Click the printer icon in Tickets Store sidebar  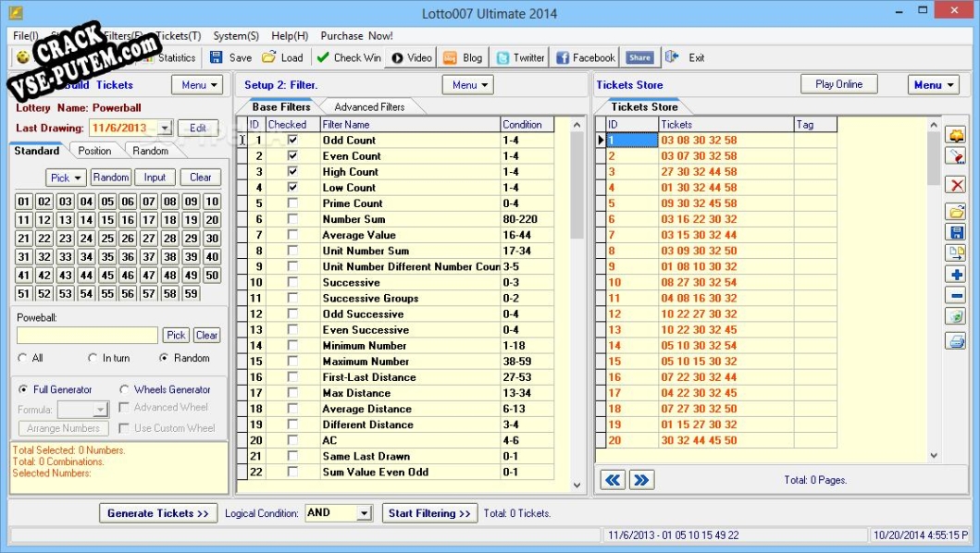click(x=956, y=341)
